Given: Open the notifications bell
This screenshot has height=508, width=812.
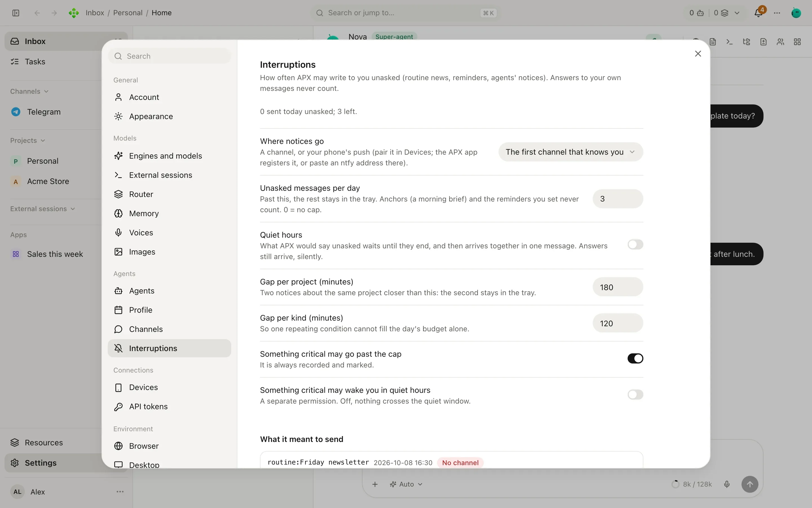Looking at the screenshot, I should [x=758, y=13].
